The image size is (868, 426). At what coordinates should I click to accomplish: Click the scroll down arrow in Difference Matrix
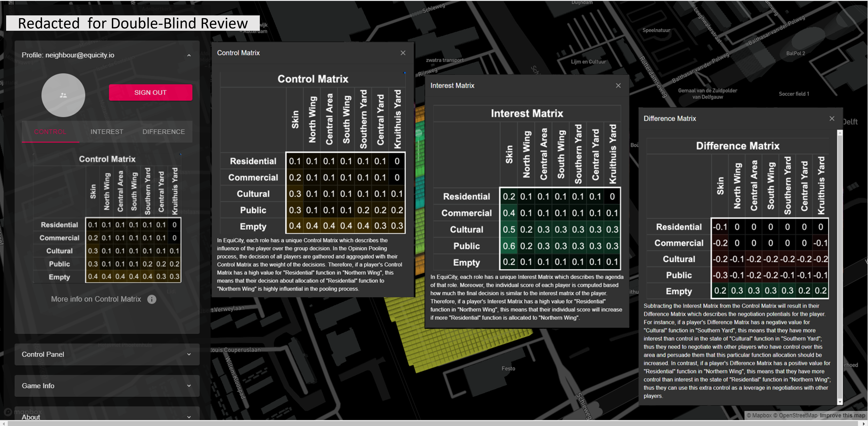pyautogui.click(x=840, y=402)
